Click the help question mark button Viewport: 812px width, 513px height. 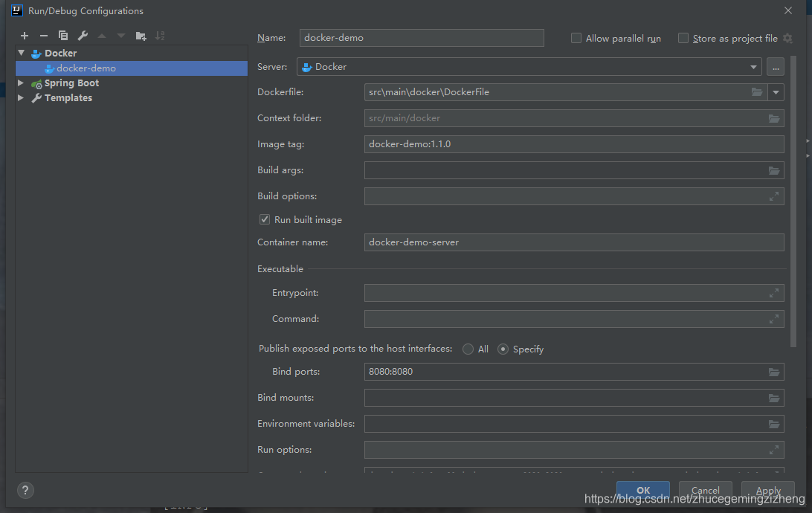pyautogui.click(x=25, y=490)
